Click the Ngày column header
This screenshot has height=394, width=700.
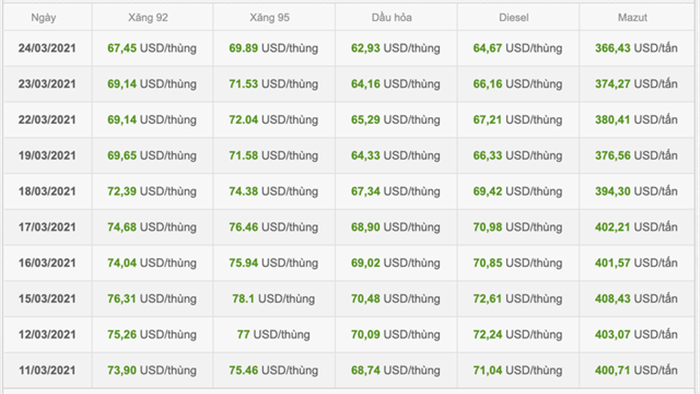[43, 18]
